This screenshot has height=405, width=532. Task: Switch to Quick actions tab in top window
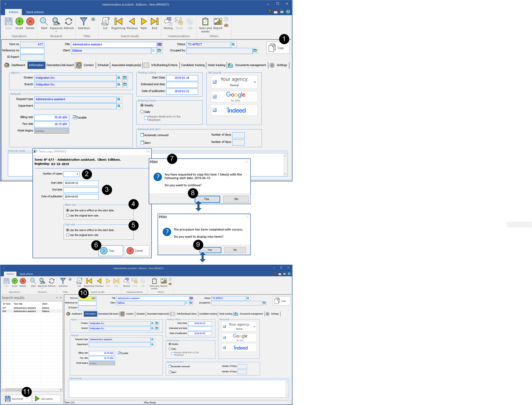[x=35, y=12]
